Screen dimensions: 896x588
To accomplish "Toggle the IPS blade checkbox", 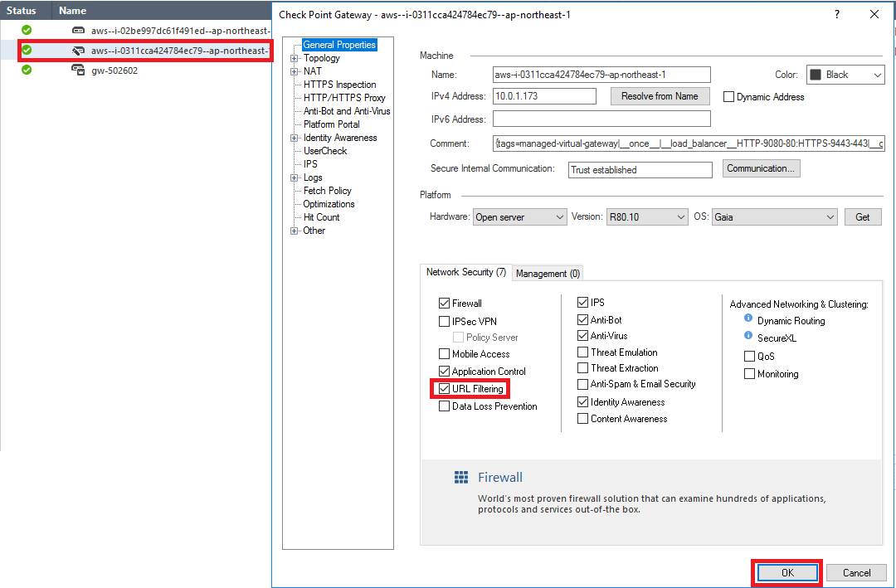I will (x=583, y=302).
